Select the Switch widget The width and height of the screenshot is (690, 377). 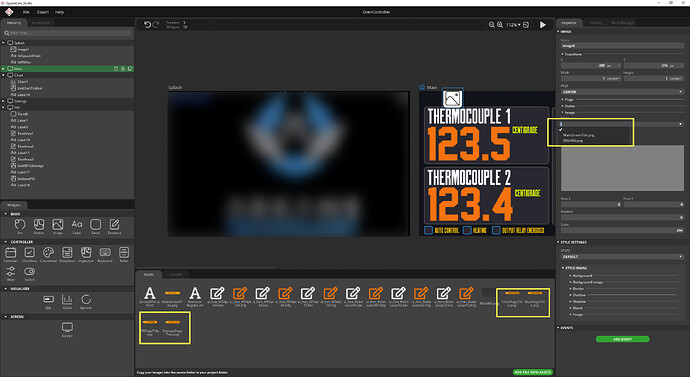point(29,273)
